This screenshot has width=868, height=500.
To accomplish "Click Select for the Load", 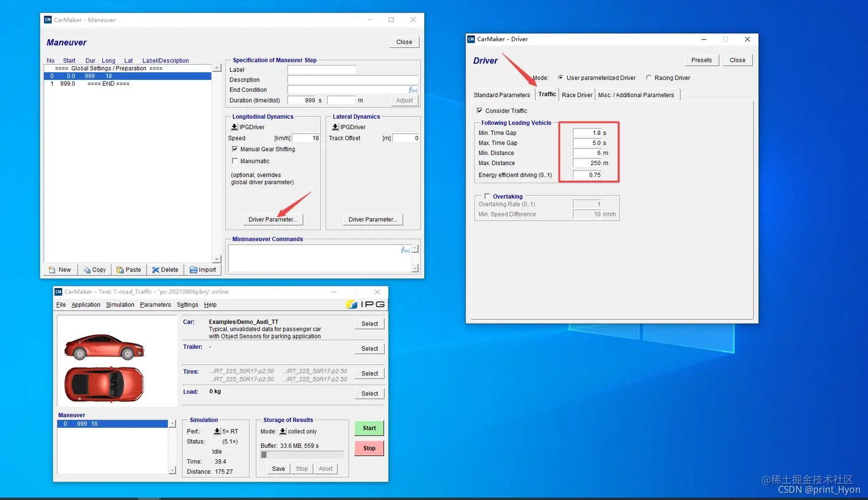I will (370, 393).
